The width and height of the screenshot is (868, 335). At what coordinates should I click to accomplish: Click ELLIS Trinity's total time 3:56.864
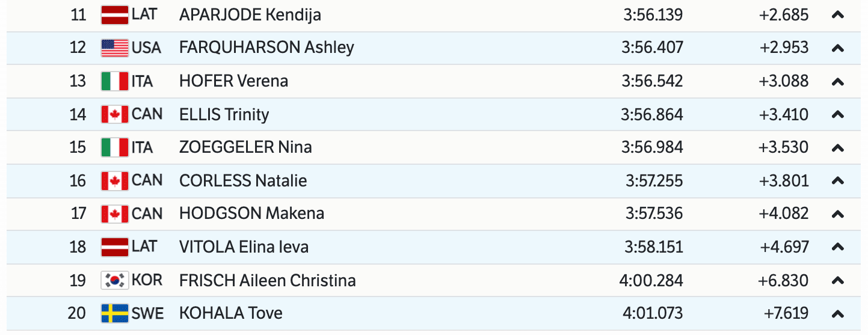click(653, 114)
